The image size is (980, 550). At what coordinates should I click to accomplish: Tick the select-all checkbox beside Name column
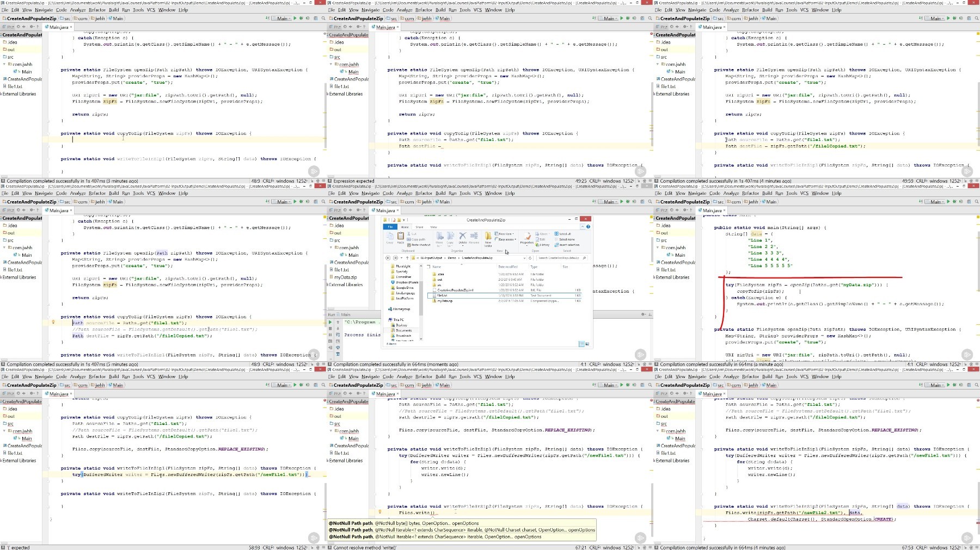[428, 267]
